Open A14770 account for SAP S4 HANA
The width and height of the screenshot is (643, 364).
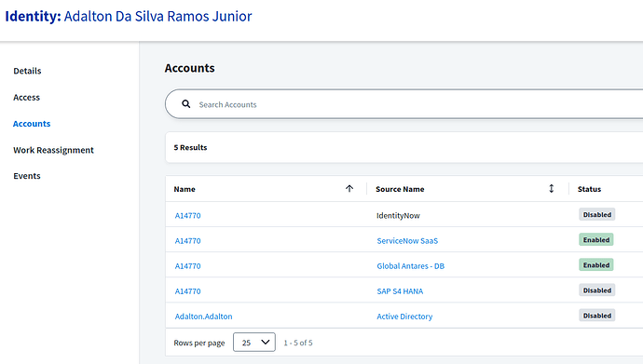188,291
